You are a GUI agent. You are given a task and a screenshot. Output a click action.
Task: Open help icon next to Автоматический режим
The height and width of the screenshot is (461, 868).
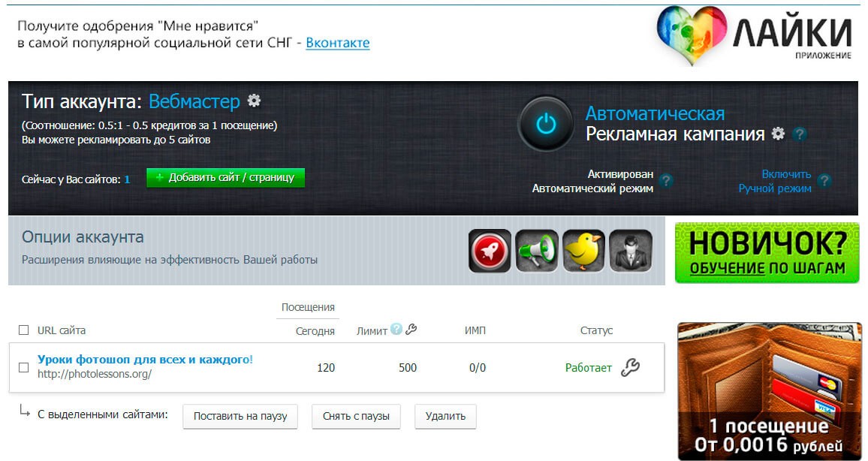click(x=668, y=180)
